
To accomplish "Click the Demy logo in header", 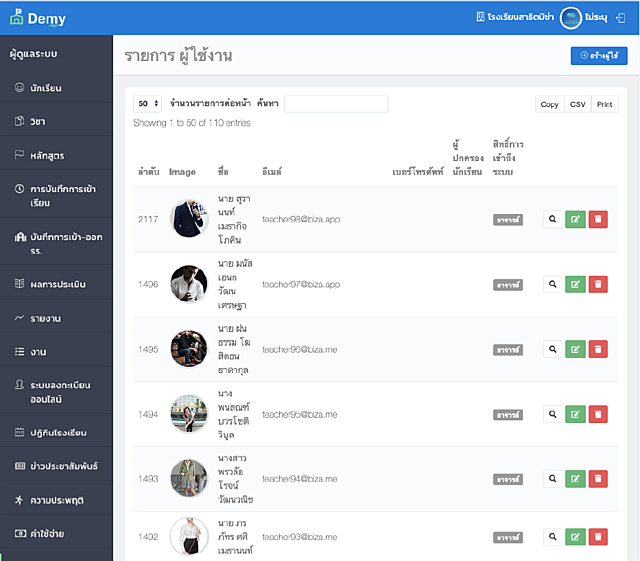I will (x=38, y=18).
